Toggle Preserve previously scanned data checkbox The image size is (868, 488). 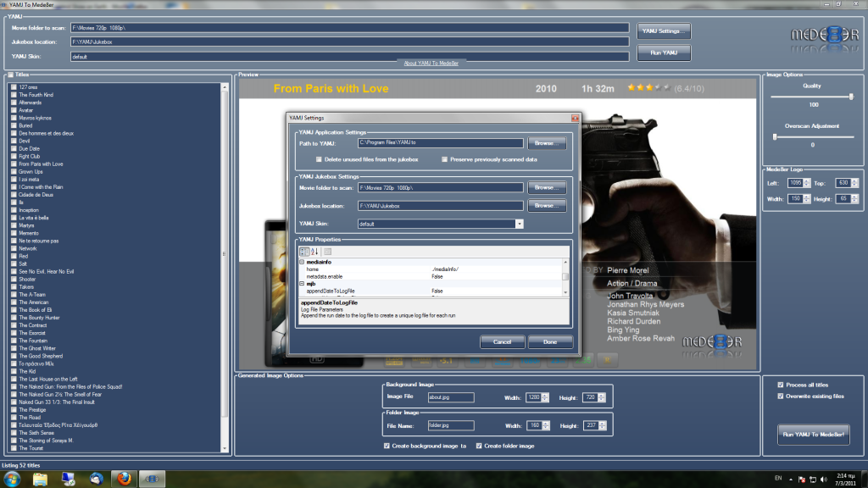(444, 159)
